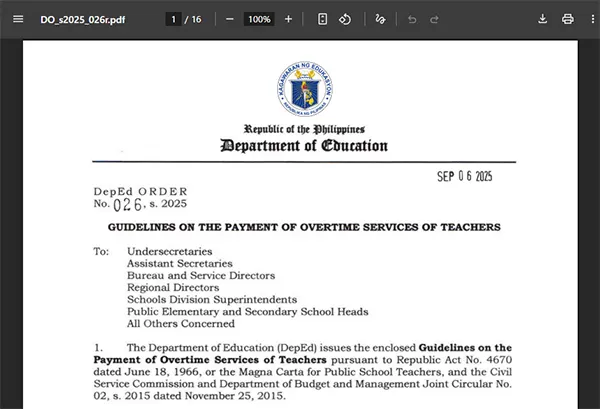Click the DO_s2025_026r.pdf file title
Image resolution: width=600 pixels, height=409 pixels.
[x=83, y=20]
